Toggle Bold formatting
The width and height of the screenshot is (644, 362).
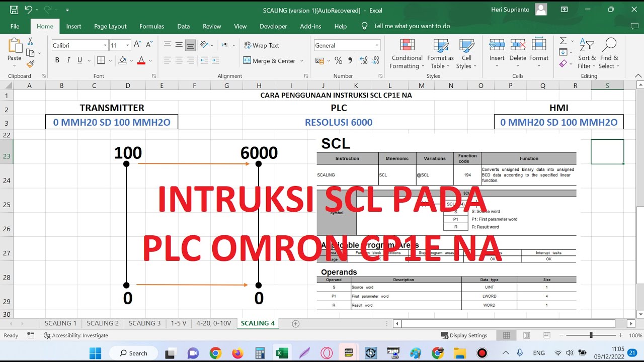point(57,60)
